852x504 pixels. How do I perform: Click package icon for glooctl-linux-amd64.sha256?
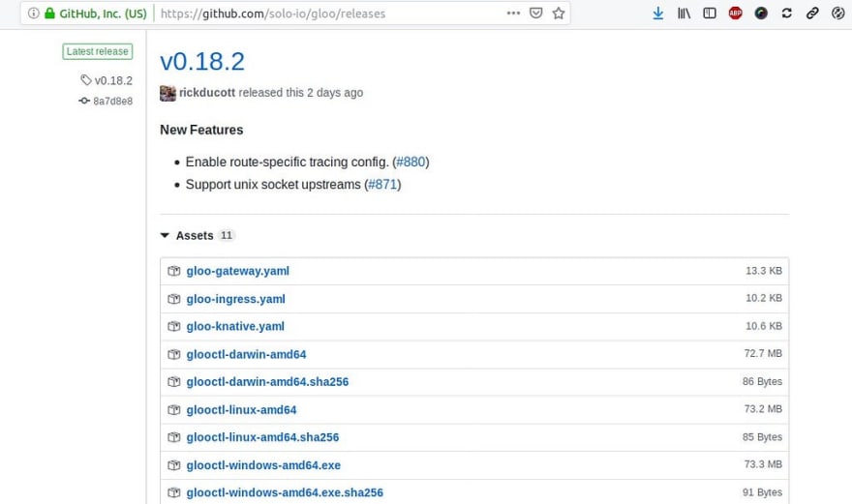coord(174,437)
